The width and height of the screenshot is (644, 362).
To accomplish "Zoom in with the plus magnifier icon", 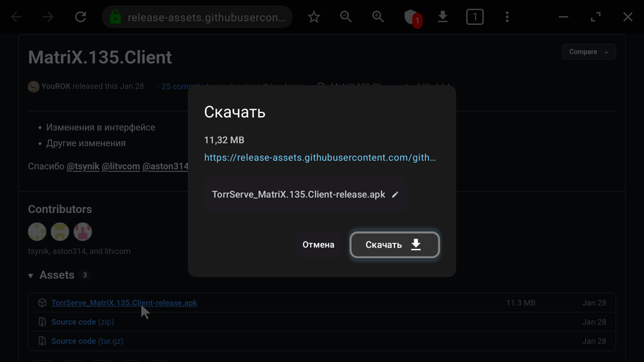I will point(378,17).
